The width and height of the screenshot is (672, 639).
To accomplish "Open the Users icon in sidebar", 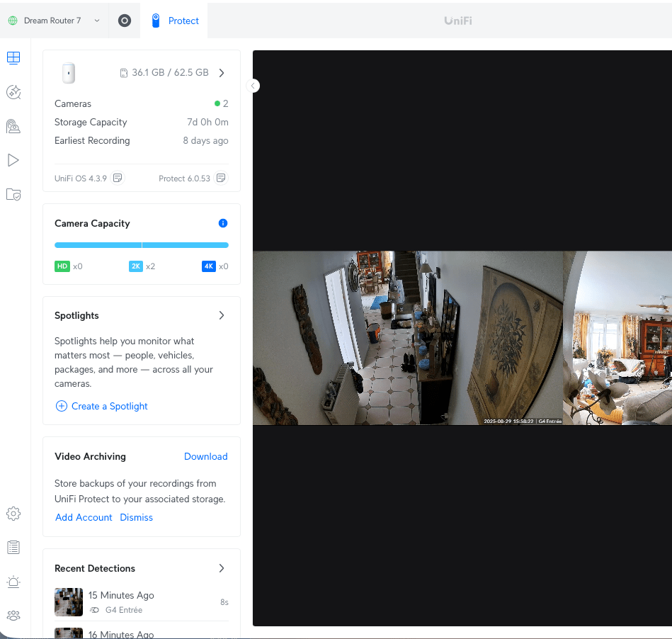I will point(13,616).
